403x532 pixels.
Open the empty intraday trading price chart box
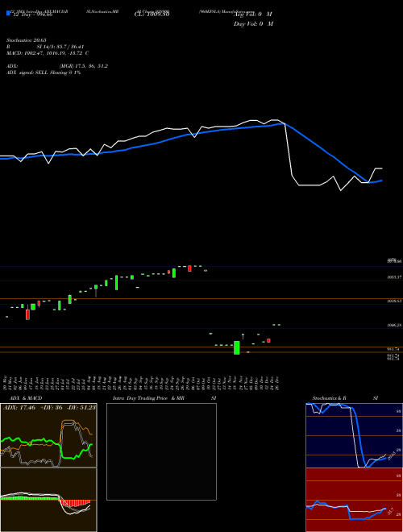click(x=161, y=451)
